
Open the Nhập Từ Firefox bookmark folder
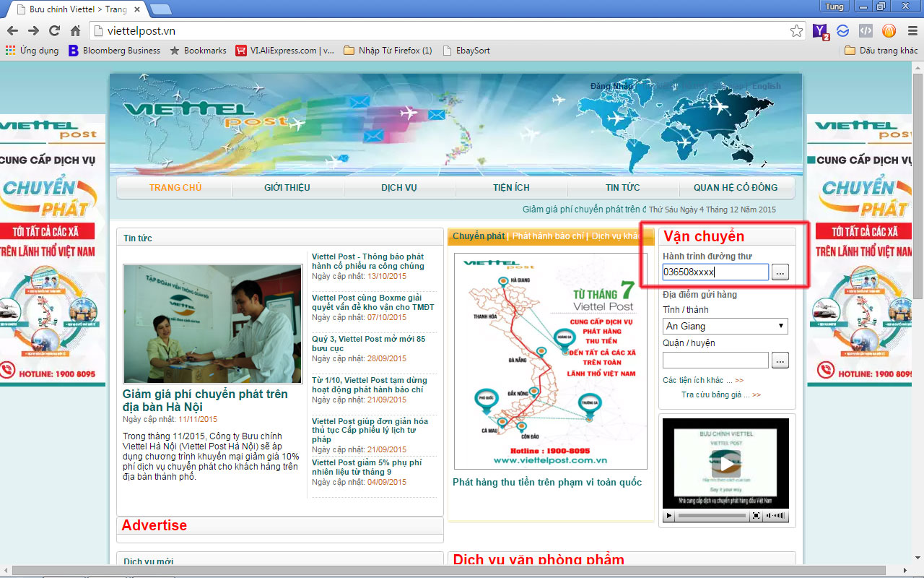click(x=388, y=51)
